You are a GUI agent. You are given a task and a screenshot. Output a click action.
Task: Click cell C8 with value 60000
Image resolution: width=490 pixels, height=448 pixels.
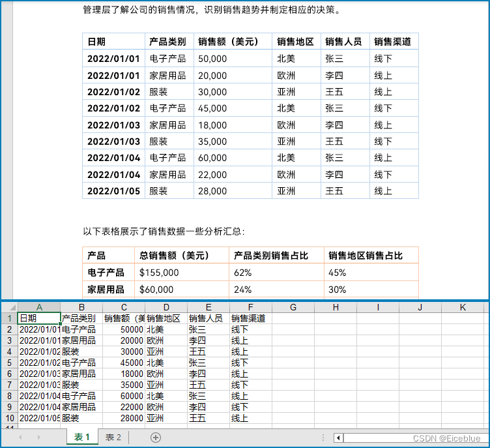click(x=124, y=396)
